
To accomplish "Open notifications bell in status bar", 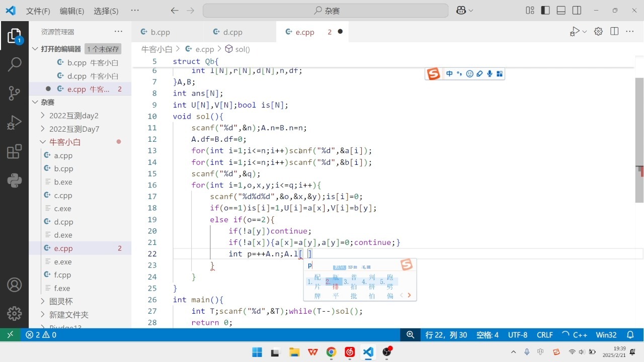I will (x=630, y=335).
